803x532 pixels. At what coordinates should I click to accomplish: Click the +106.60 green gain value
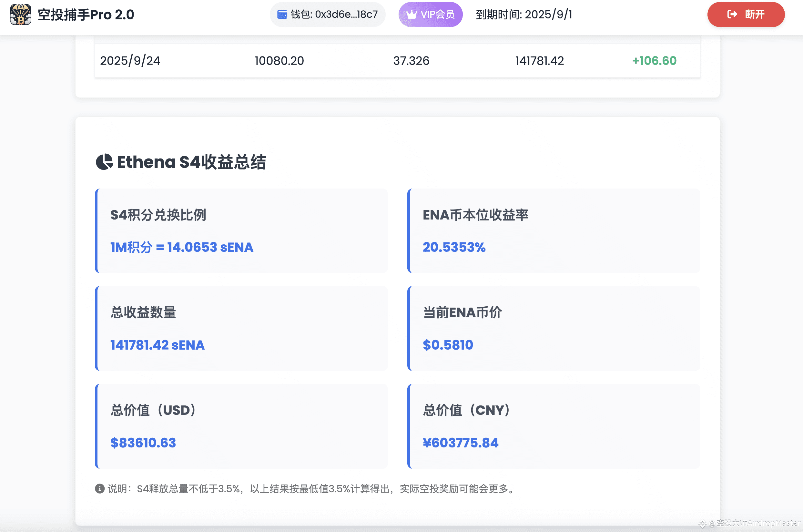pyautogui.click(x=655, y=61)
